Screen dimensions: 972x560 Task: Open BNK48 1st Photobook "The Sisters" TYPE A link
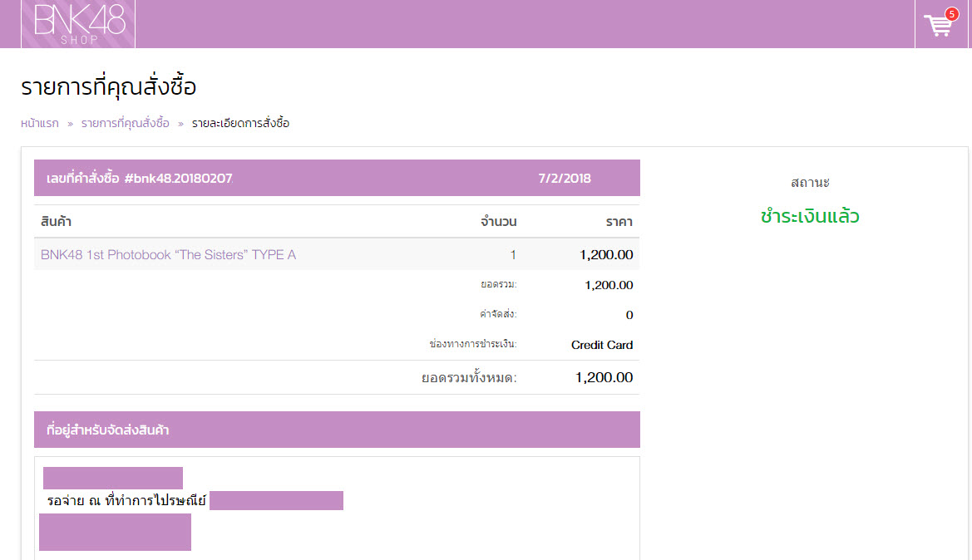pos(169,254)
